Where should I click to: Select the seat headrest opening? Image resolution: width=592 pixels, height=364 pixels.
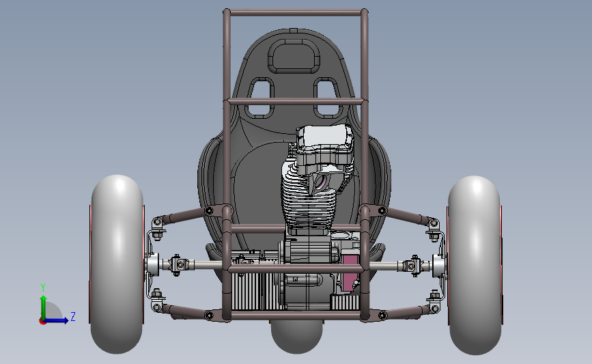pyautogui.click(x=294, y=56)
